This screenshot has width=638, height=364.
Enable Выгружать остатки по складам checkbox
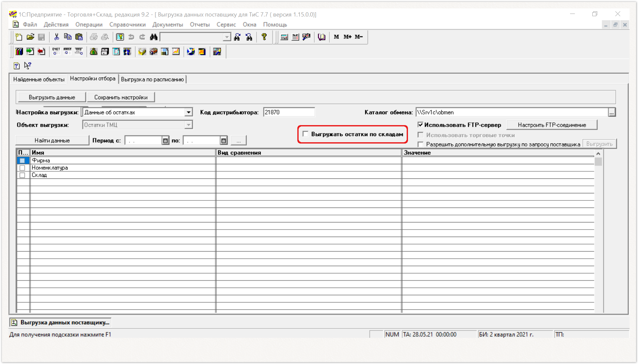[x=305, y=134]
